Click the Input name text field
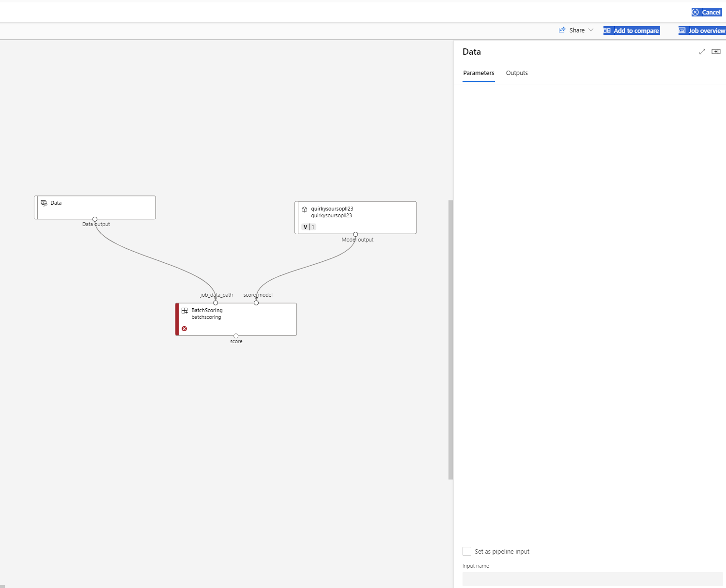 592,579
